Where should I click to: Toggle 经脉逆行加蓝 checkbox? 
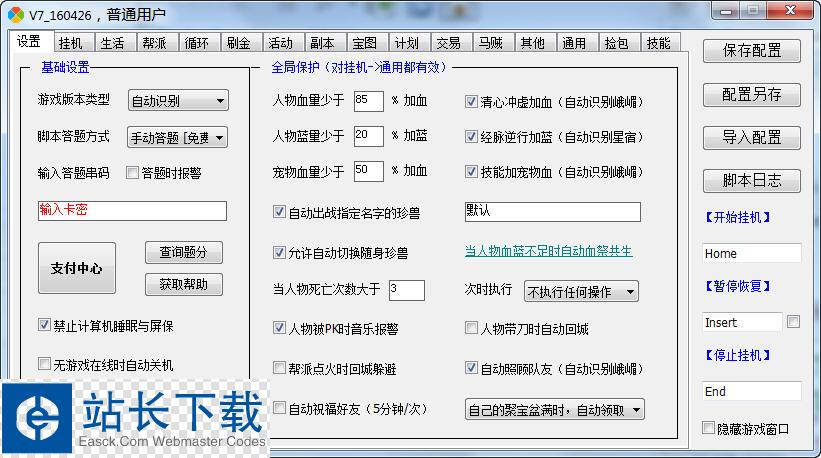point(471,137)
